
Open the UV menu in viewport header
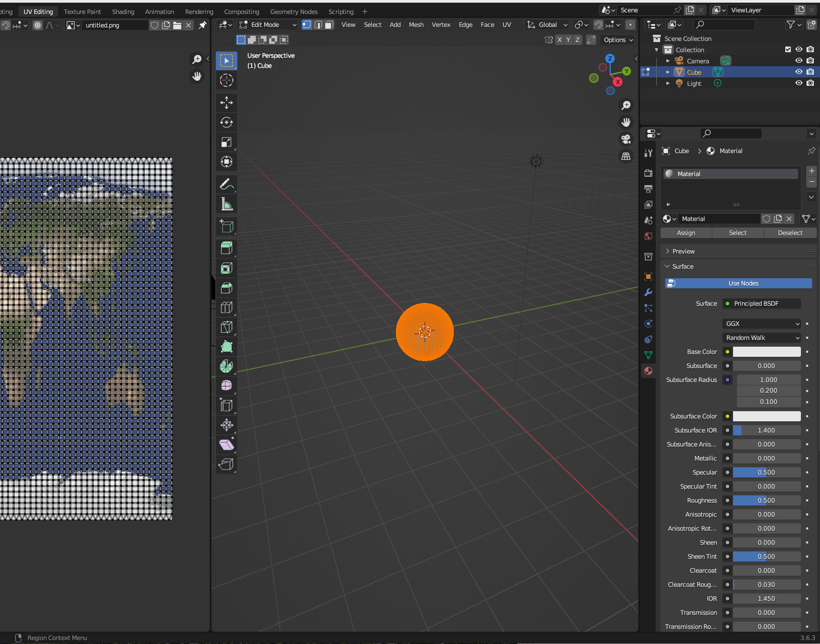[x=506, y=25]
